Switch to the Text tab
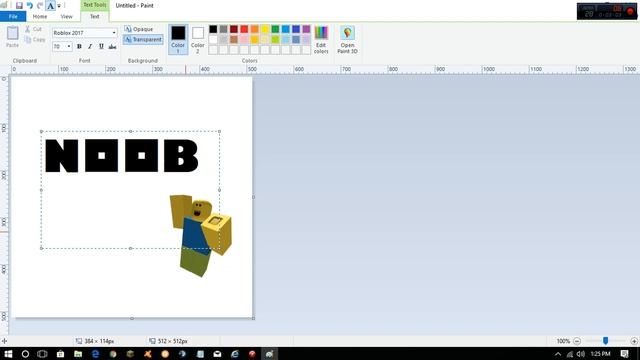The width and height of the screenshot is (640, 360). [95, 16]
